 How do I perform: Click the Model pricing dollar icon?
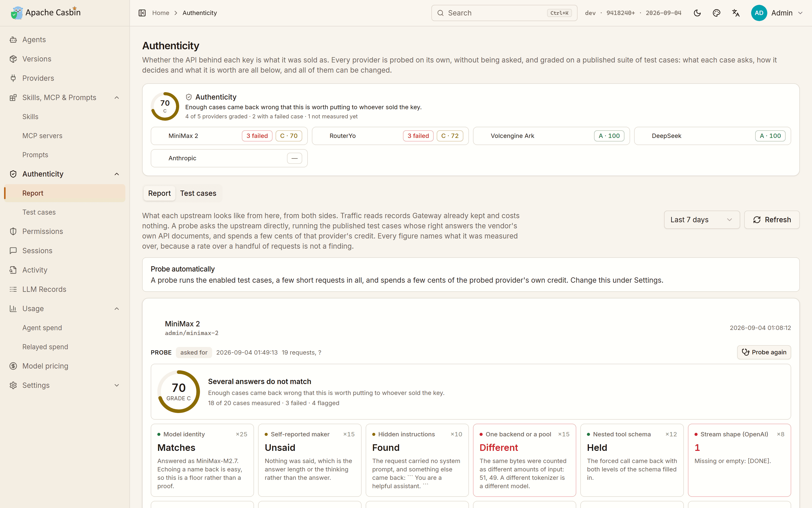click(x=13, y=366)
